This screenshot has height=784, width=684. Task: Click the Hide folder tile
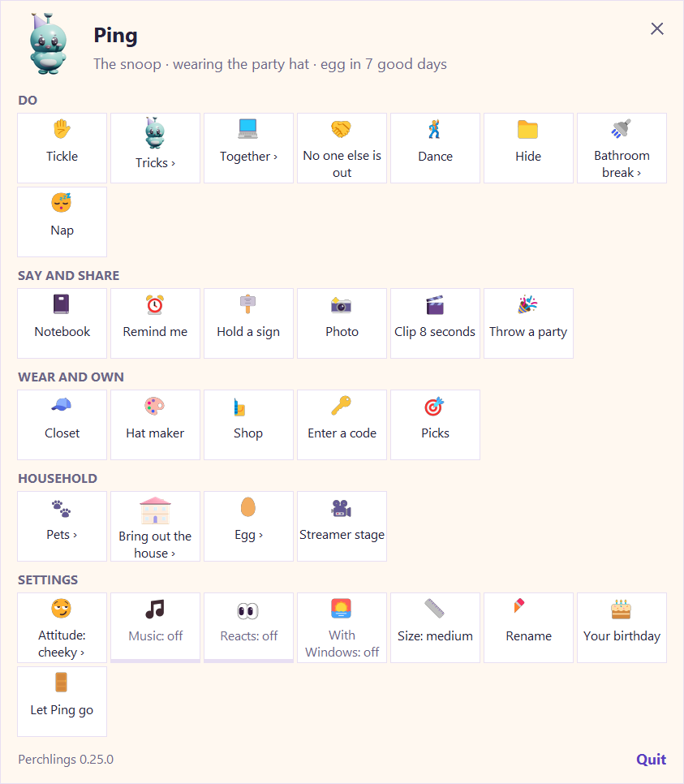tap(528, 148)
